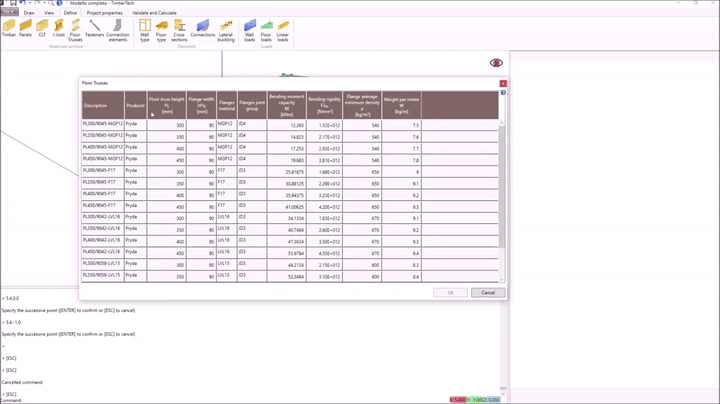The image size is (720, 404).
Task: Close the Floor Trusses dialog window
Action: (x=503, y=84)
